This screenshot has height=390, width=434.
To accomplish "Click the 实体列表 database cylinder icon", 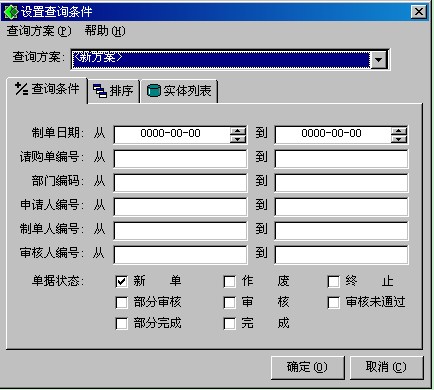I will (x=153, y=91).
